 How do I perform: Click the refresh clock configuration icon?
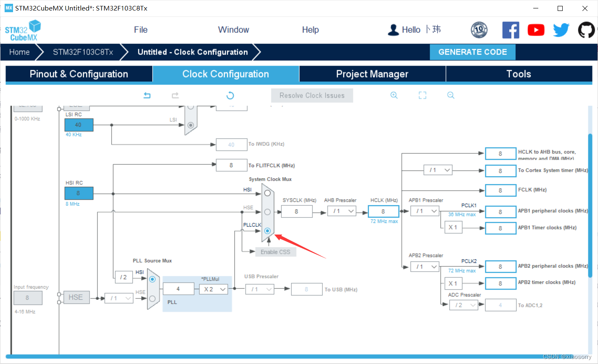click(x=230, y=95)
